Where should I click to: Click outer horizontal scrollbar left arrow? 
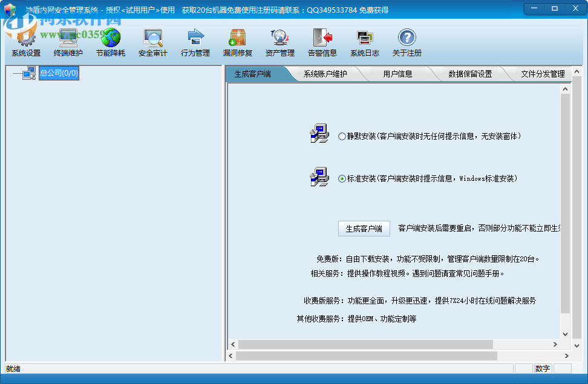point(230,356)
